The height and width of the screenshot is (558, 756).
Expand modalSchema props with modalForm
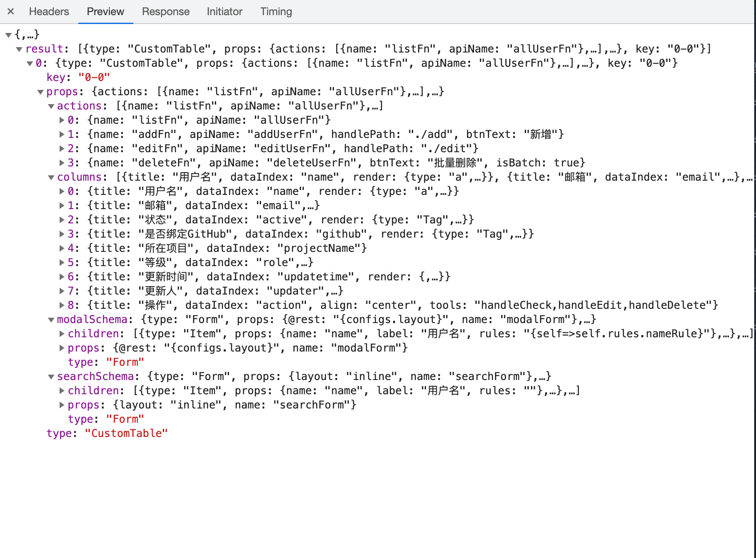62,348
